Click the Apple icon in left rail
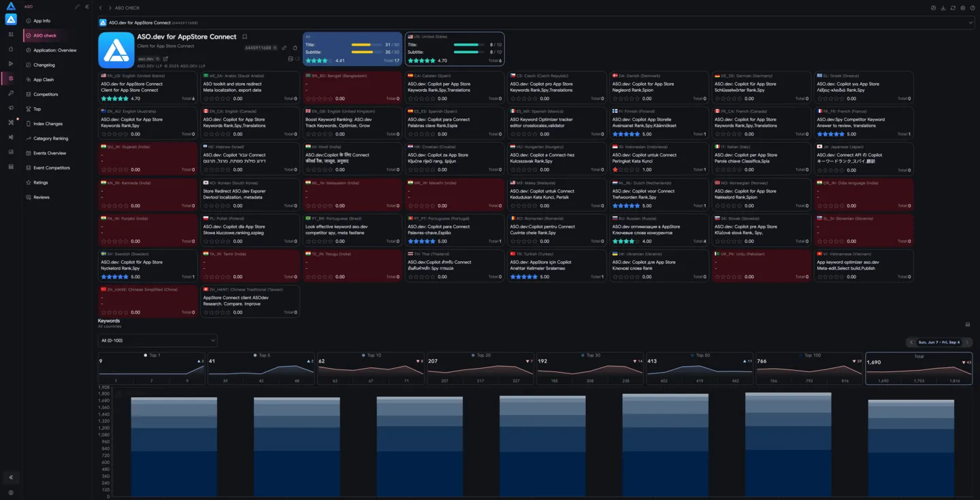The width and height of the screenshot is (980, 500). click(11, 49)
